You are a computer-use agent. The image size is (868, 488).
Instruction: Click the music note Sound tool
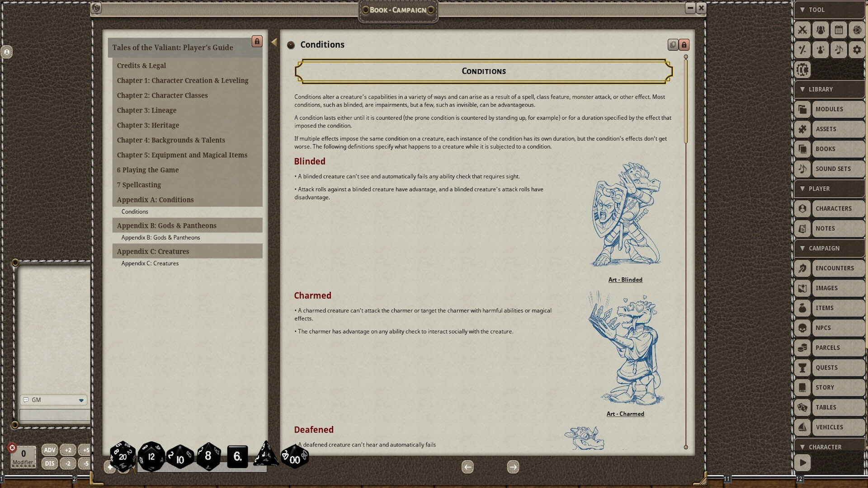click(838, 50)
